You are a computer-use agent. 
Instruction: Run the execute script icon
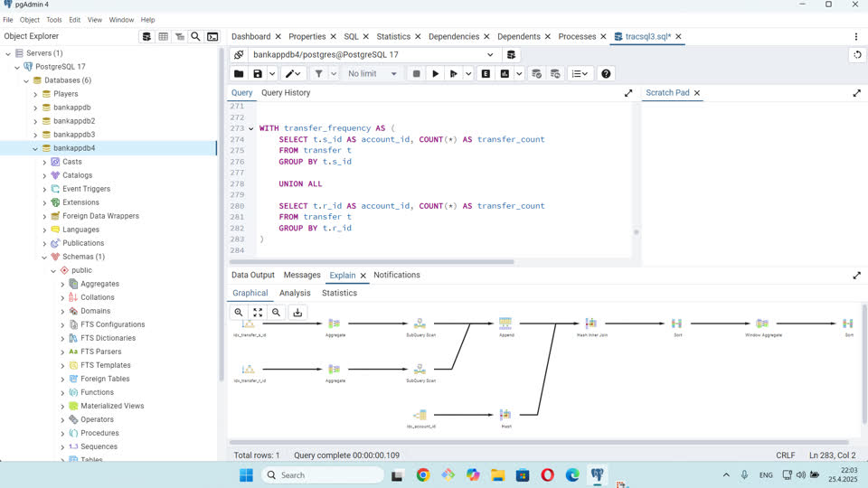[x=453, y=73]
